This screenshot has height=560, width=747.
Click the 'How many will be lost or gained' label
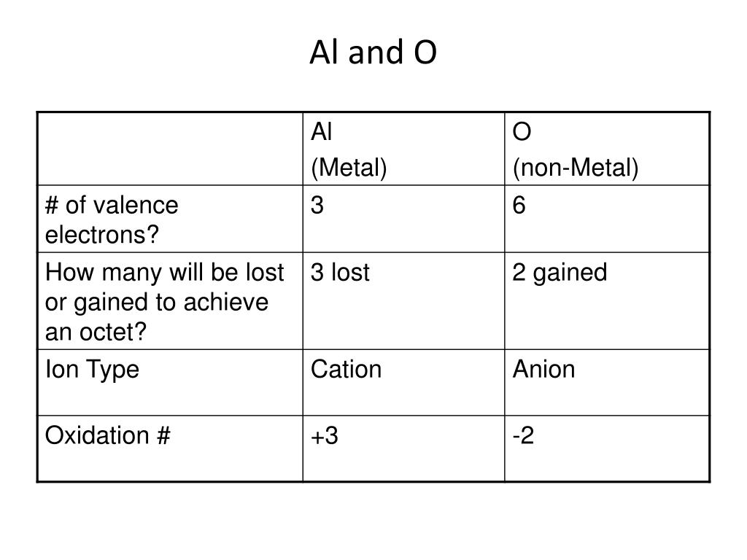(170, 301)
